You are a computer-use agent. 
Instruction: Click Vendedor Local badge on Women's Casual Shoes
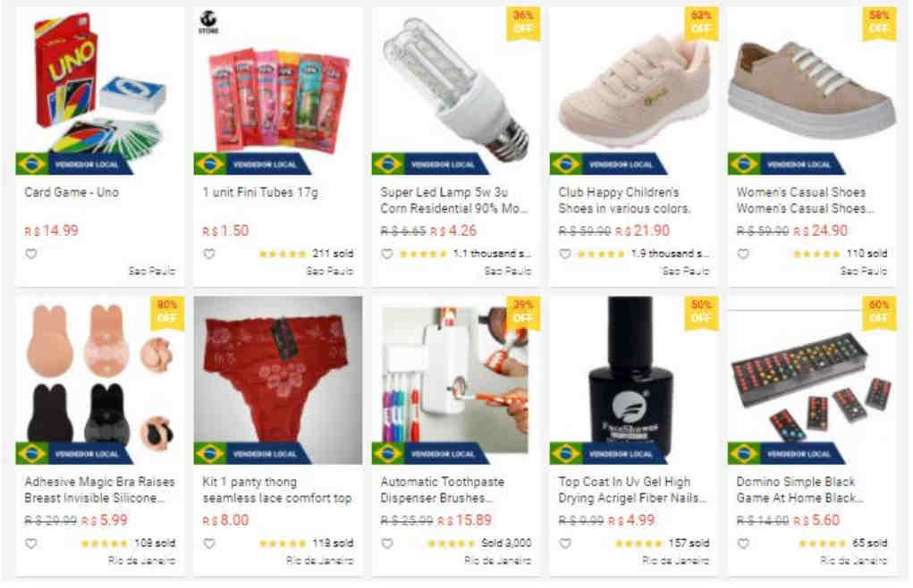click(x=785, y=164)
